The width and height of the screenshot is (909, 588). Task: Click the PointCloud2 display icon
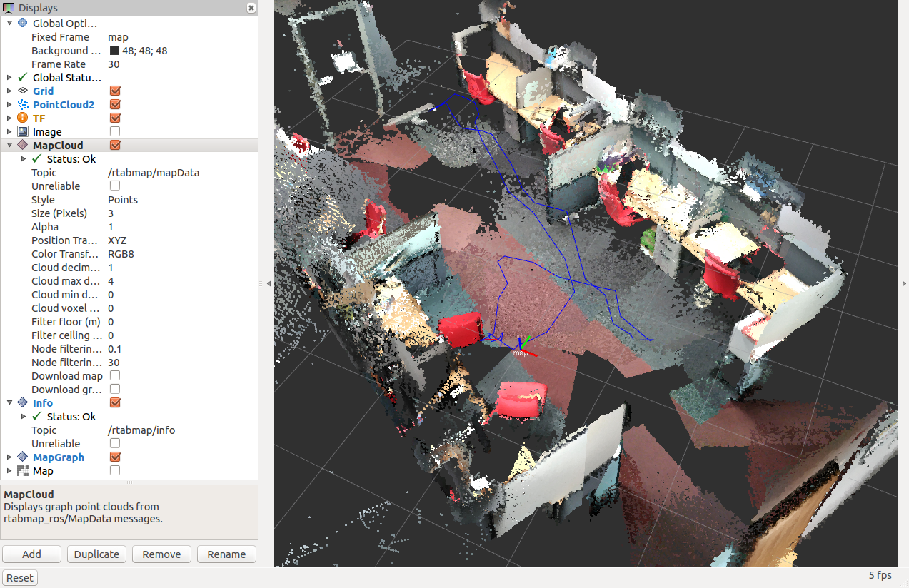tap(22, 105)
